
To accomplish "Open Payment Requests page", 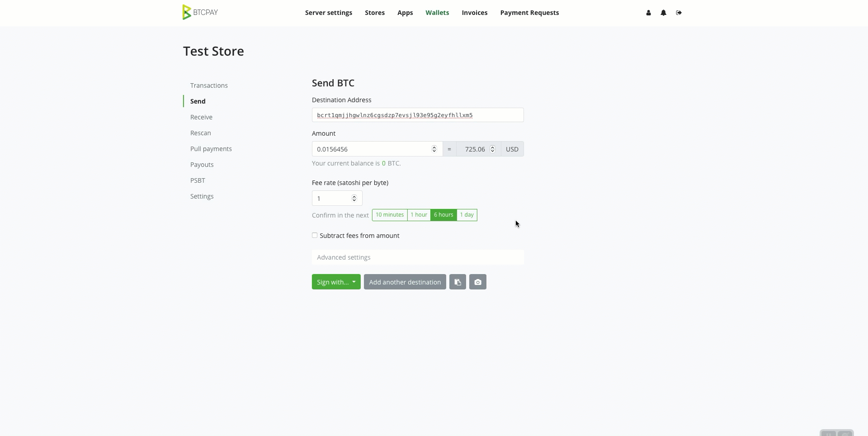I will (x=529, y=13).
